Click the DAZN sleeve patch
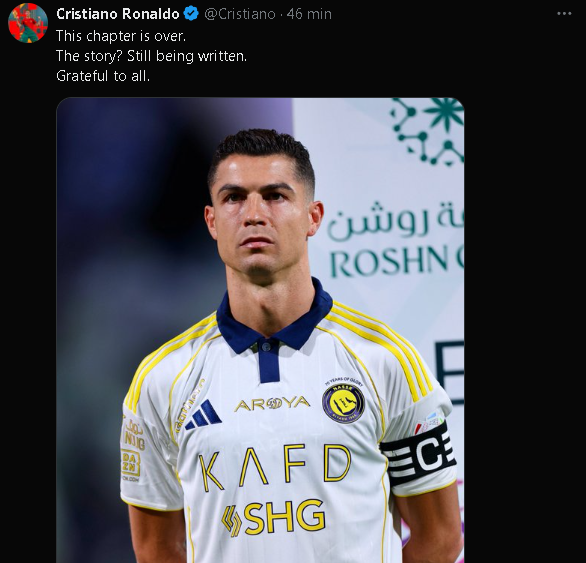586x563 pixels. pos(130,464)
